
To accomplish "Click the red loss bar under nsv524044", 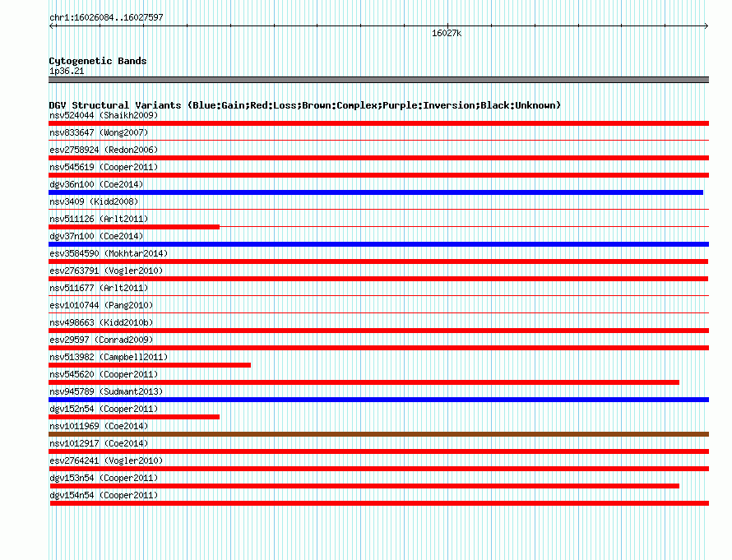I will click(378, 123).
